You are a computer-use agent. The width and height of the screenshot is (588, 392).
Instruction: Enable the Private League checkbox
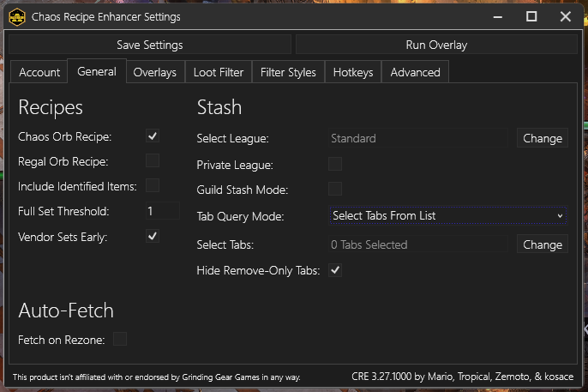(x=335, y=164)
